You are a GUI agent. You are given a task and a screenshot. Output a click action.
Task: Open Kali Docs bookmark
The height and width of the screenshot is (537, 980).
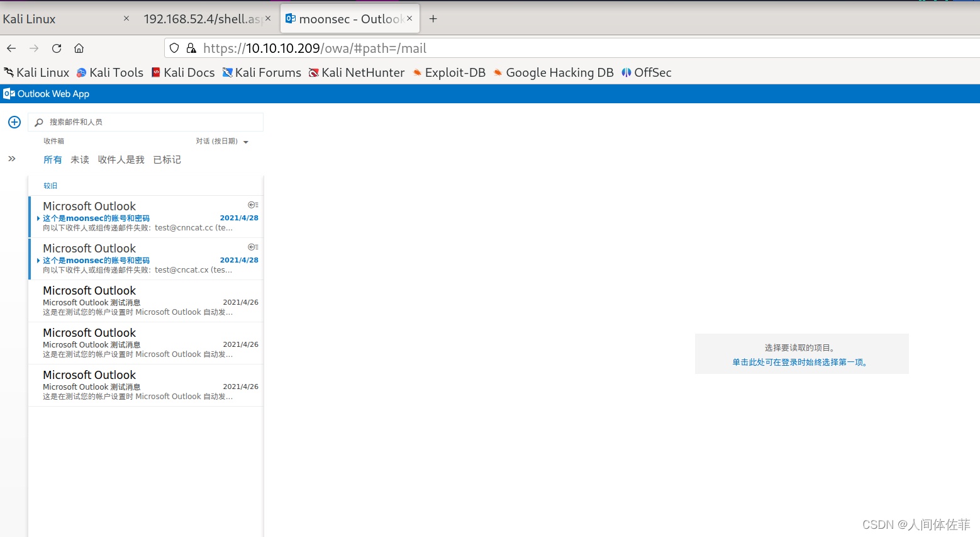183,72
